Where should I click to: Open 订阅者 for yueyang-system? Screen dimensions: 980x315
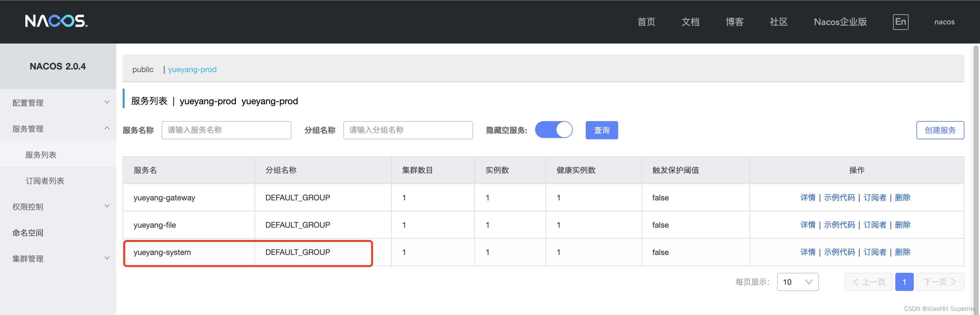(875, 252)
